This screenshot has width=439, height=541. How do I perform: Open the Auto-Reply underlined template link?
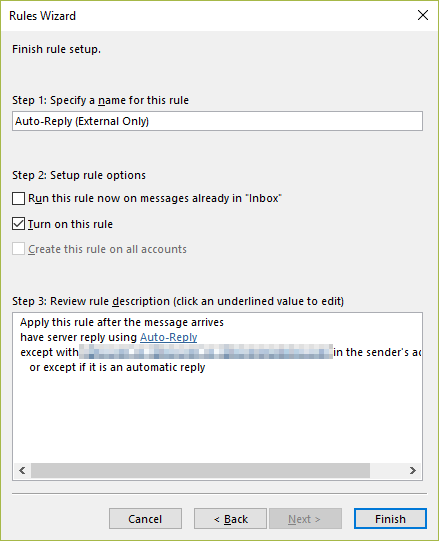click(168, 337)
